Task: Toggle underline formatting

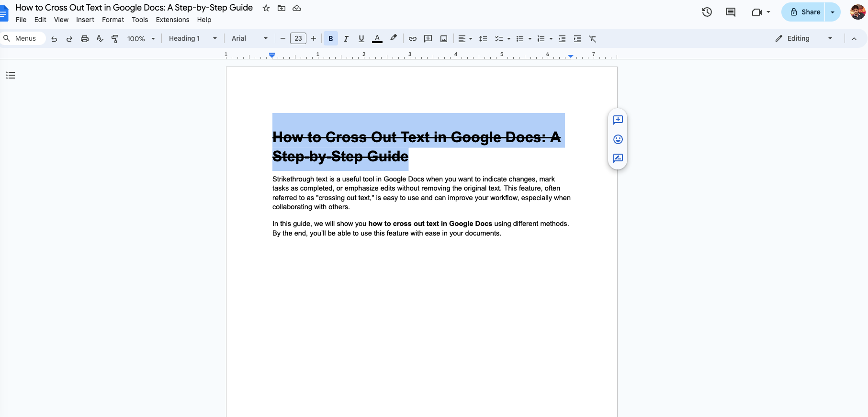Action: click(361, 39)
